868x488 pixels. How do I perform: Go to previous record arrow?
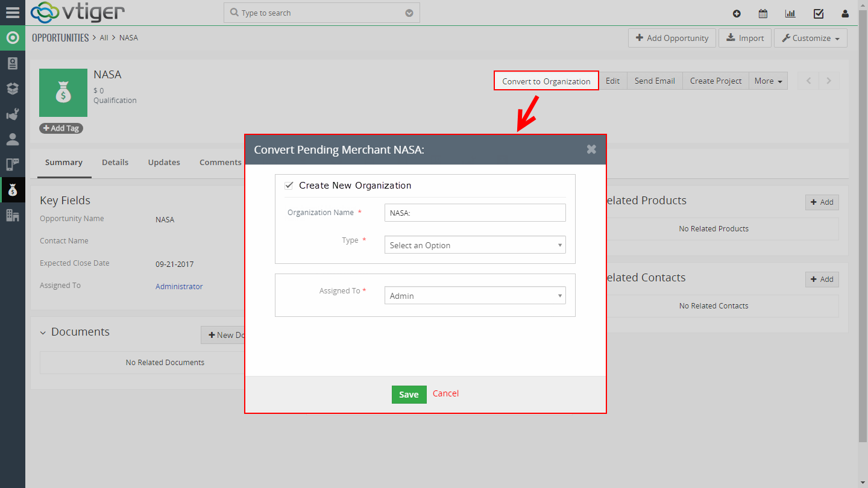click(x=808, y=81)
